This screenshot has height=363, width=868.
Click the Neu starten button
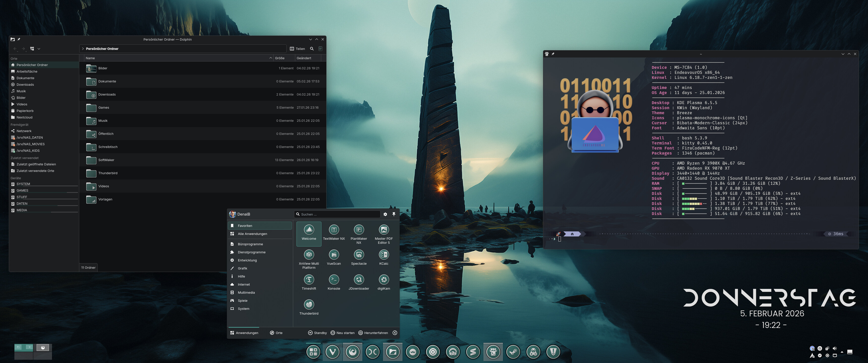point(342,333)
